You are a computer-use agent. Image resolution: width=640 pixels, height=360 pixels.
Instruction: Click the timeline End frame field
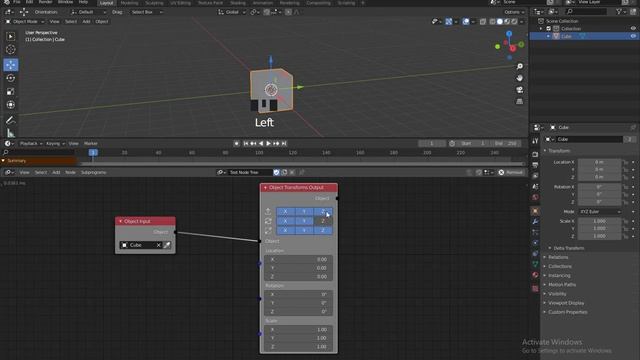point(506,143)
